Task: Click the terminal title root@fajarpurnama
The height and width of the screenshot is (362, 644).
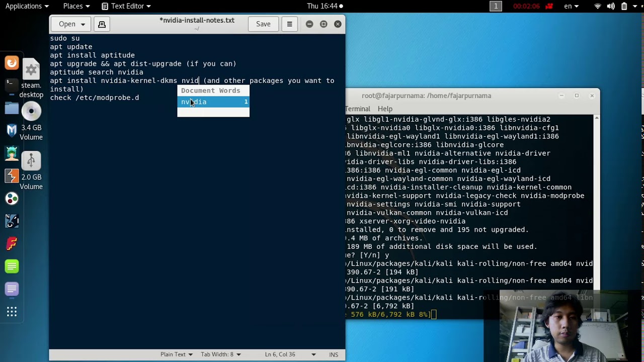Action: tap(426, 96)
